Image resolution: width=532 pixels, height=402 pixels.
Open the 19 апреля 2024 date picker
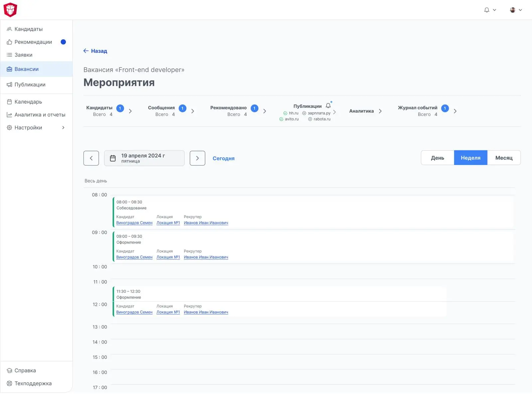pos(144,158)
